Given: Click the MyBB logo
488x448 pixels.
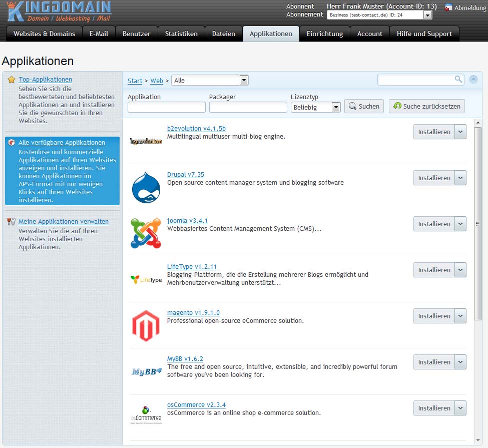Looking at the screenshot, I should coord(146,371).
